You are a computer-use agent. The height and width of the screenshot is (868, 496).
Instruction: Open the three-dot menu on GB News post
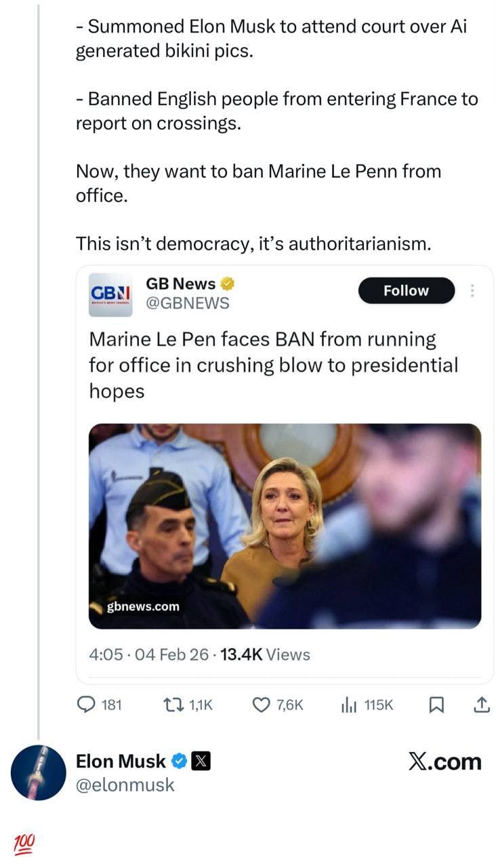(x=472, y=291)
